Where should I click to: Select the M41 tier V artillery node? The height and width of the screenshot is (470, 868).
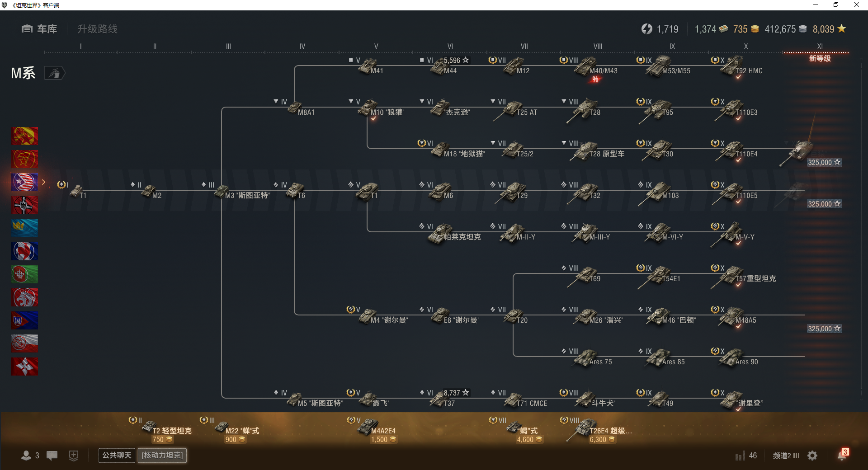(370, 66)
